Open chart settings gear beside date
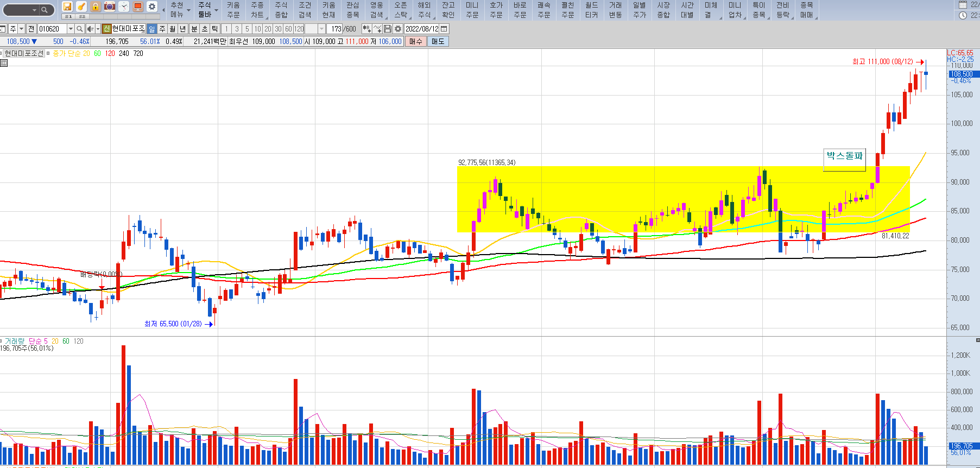The width and height of the screenshot is (980, 468). [398, 29]
